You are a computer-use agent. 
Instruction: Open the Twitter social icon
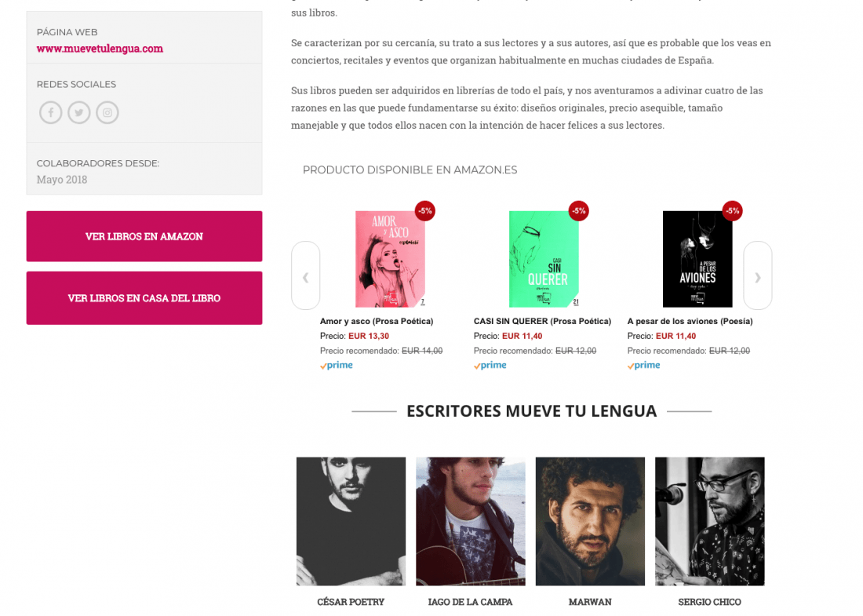[79, 113]
